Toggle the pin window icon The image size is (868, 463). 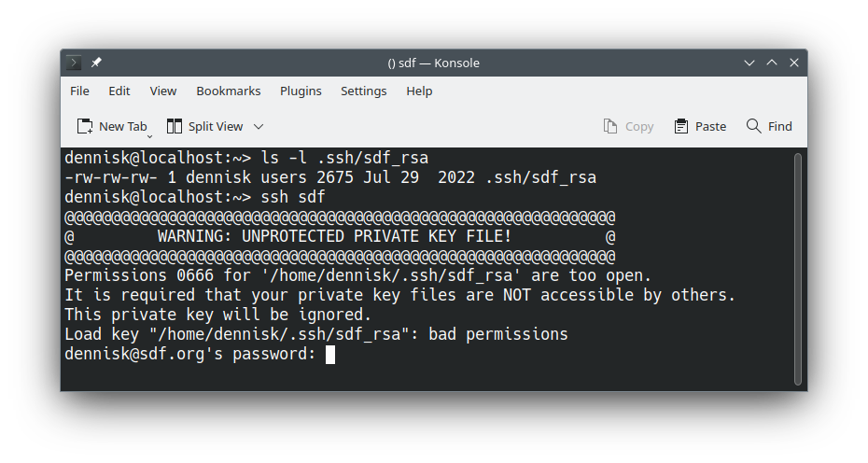pos(96,63)
